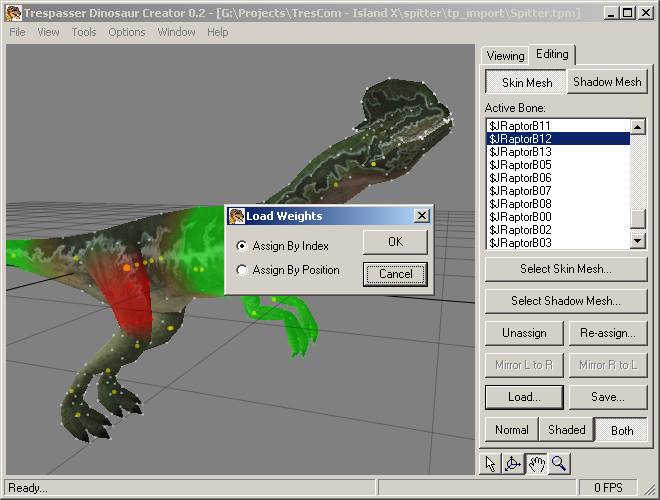Screen dimensions: 660x500
Task: Click the Select Skin Mesh button
Action: click(566, 269)
